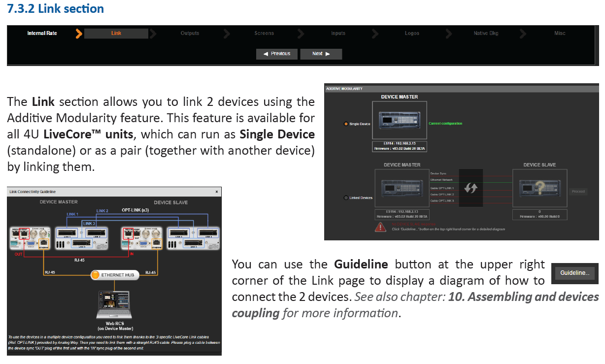This screenshot has height=364, width=605.
Task: Click the Web RCS laptop icon
Action: pos(114,305)
